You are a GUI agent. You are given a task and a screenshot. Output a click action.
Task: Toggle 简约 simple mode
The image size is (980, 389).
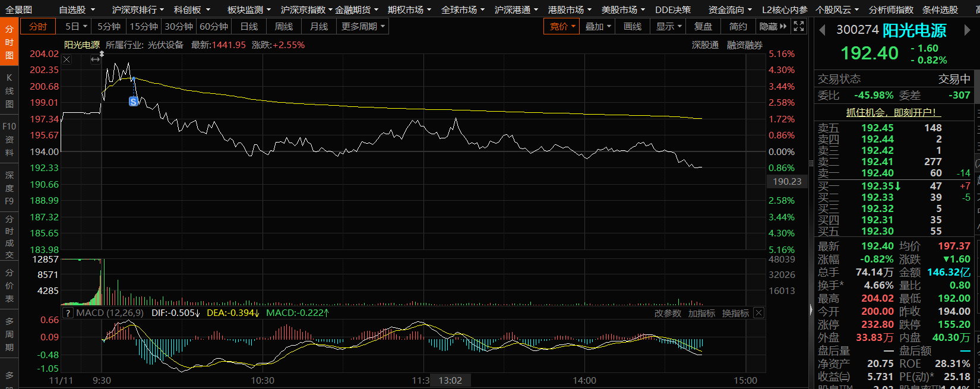(738, 27)
